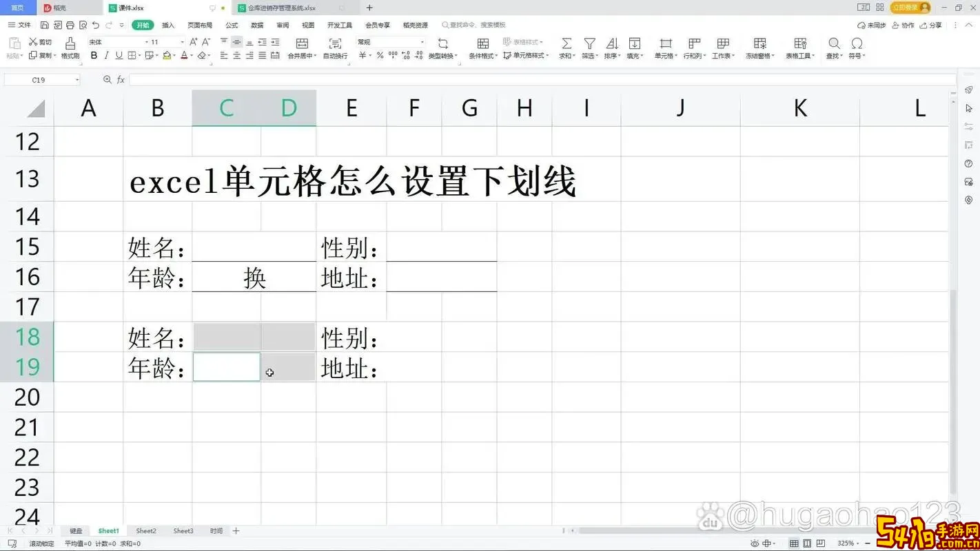The height and width of the screenshot is (551, 980).
Task: Click the Freeze Panes (冻结窗格) icon
Action: (x=759, y=43)
